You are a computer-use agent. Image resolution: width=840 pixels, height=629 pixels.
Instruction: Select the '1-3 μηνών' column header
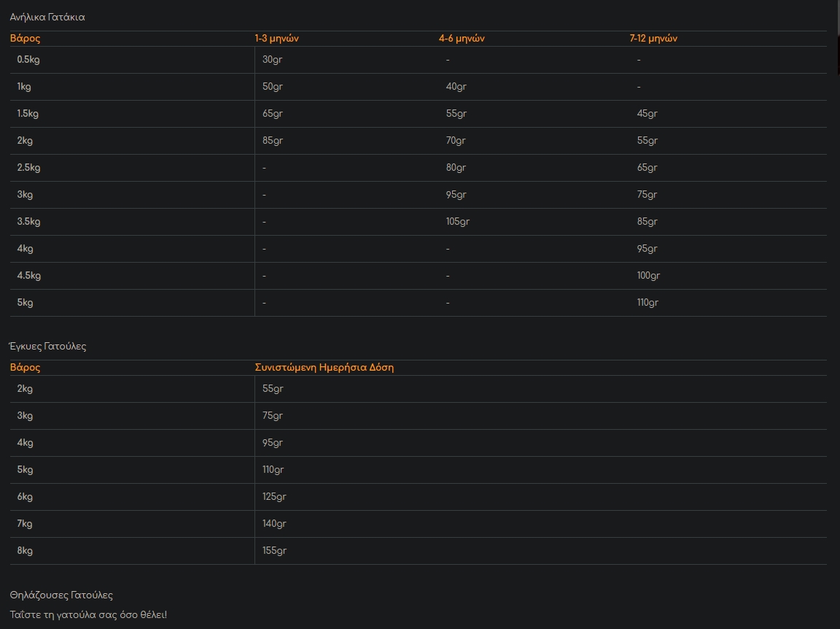(276, 39)
